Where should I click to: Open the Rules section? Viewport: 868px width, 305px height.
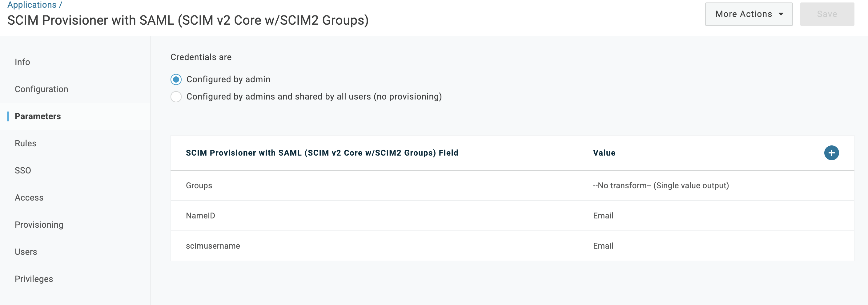(26, 143)
